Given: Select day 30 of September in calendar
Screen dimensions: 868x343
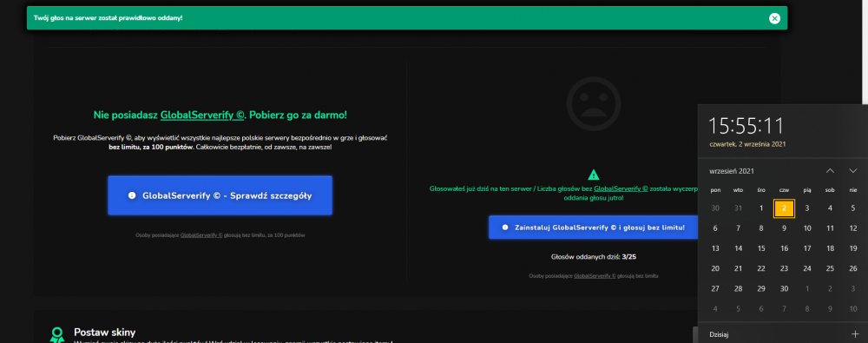Looking at the screenshot, I should [x=785, y=288].
